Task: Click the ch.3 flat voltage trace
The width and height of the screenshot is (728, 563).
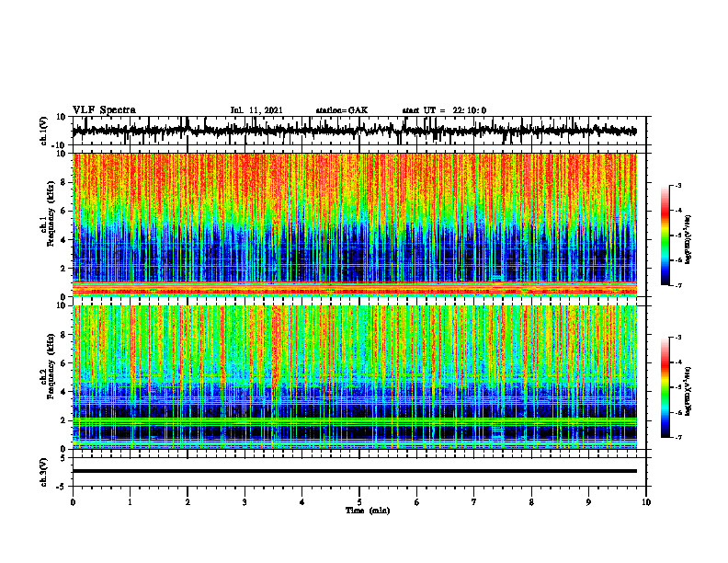Action: [x=354, y=471]
